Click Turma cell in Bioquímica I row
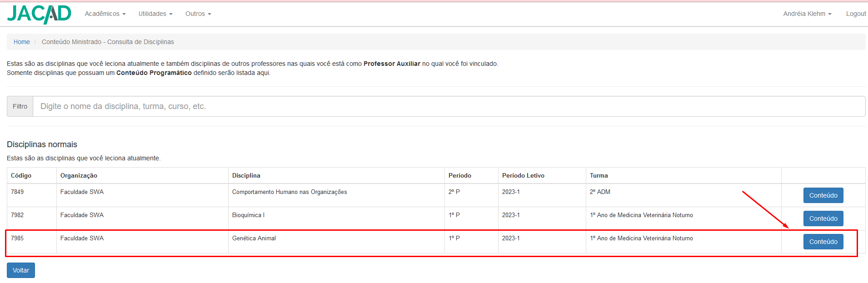 (x=683, y=218)
